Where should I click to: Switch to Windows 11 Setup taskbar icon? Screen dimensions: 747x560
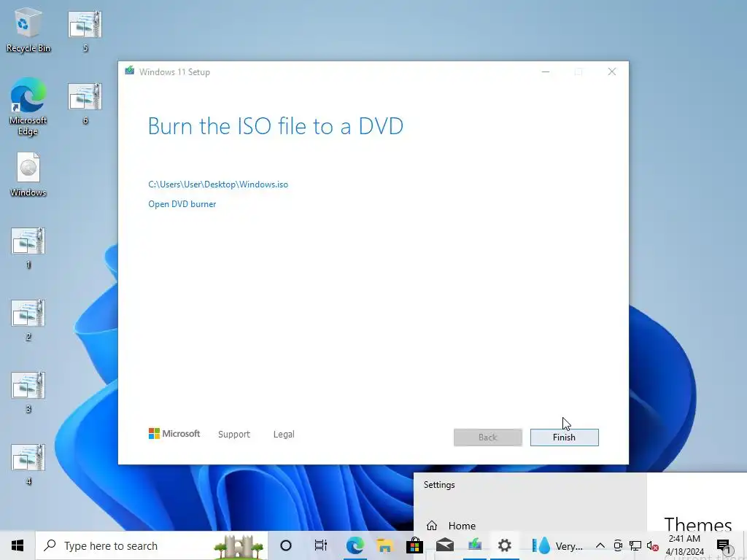[475, 545]
